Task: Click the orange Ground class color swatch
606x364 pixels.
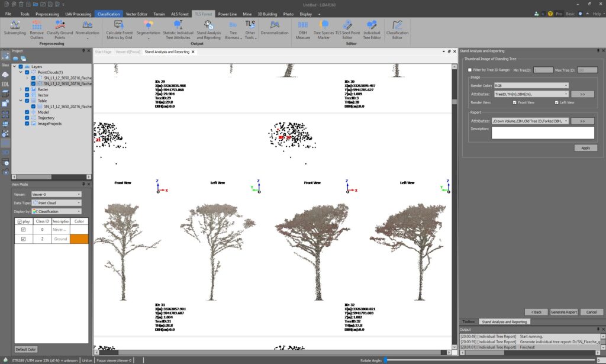Action: click(79, 239)
